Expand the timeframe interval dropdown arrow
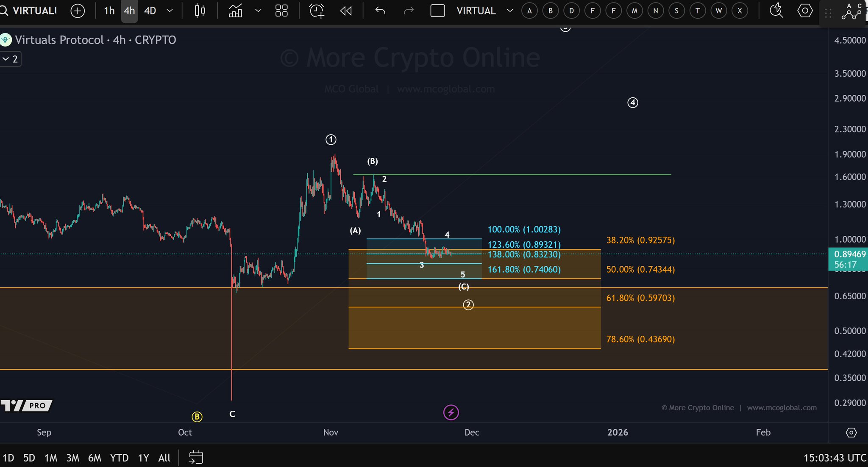The width and height of the screenshot is (868, 467). point(170,11)
